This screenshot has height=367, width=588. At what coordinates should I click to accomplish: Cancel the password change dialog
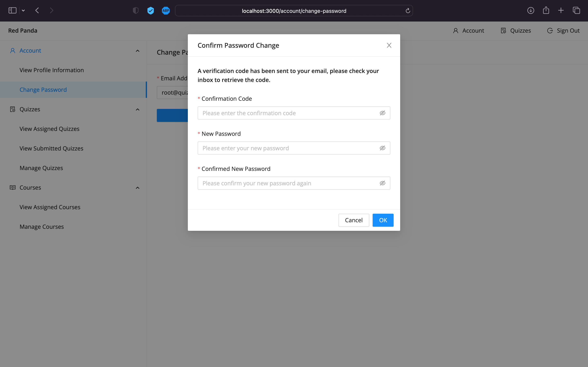coord(354,220)
